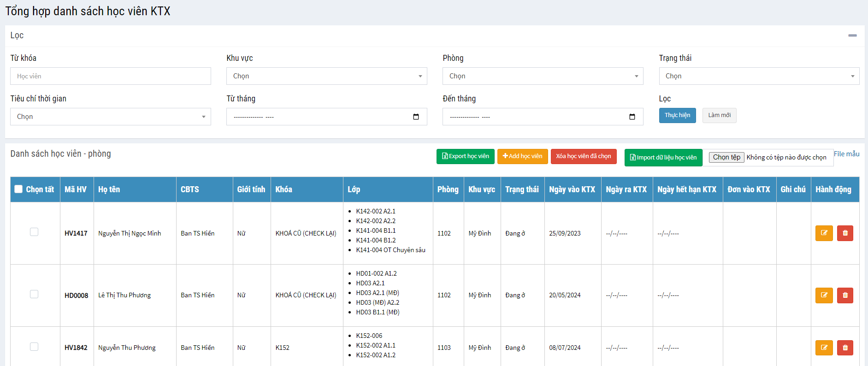This screenshot has height=366, width=868.
Task: Open the File mẫu link
Action: tap(846, 154)
